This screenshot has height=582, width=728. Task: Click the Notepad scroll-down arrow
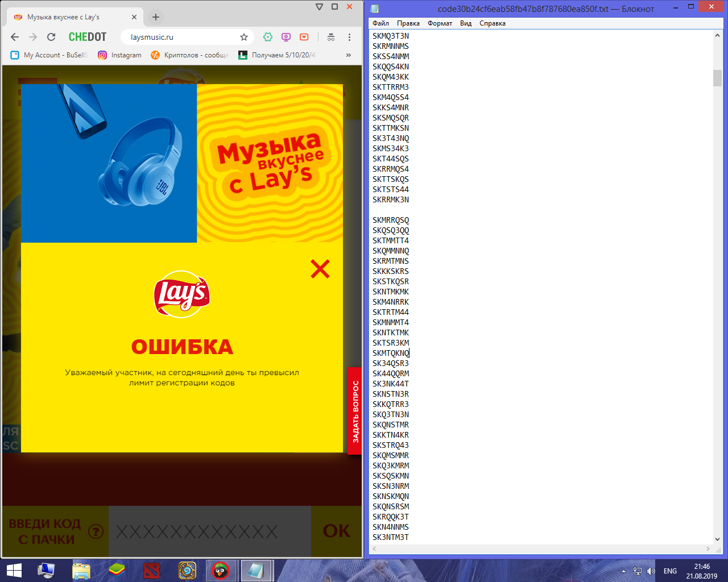(x=717, y=539)
